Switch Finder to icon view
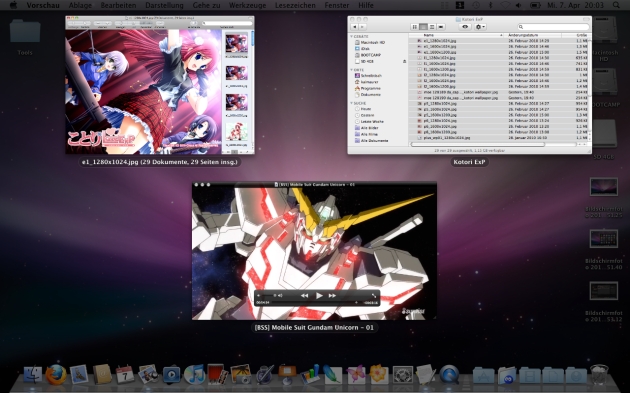The height and width of the screenshot is (393, 630). click(x=414, y=27)
